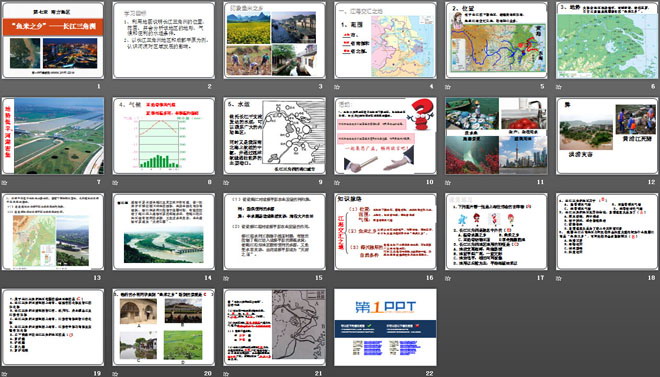This screenshot has height=377, width=660.
Task: Open slide 3 with four landscape photos
Action: (274, 40)
